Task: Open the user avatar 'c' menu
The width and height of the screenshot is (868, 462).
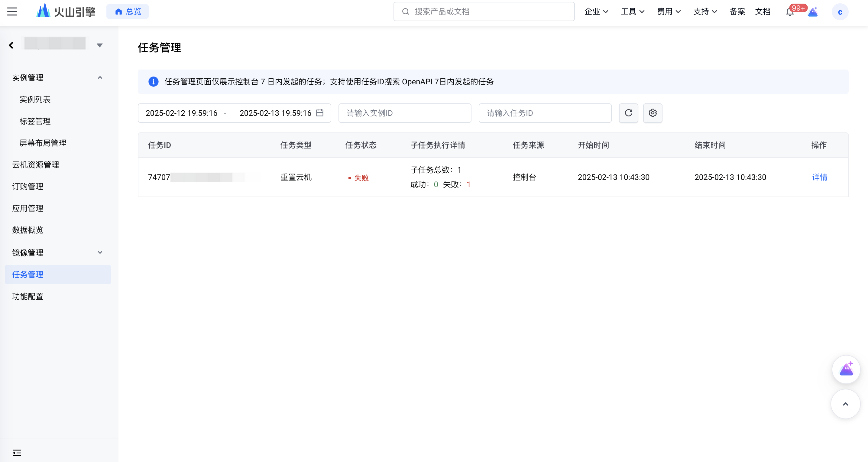Action: [840, 12]
